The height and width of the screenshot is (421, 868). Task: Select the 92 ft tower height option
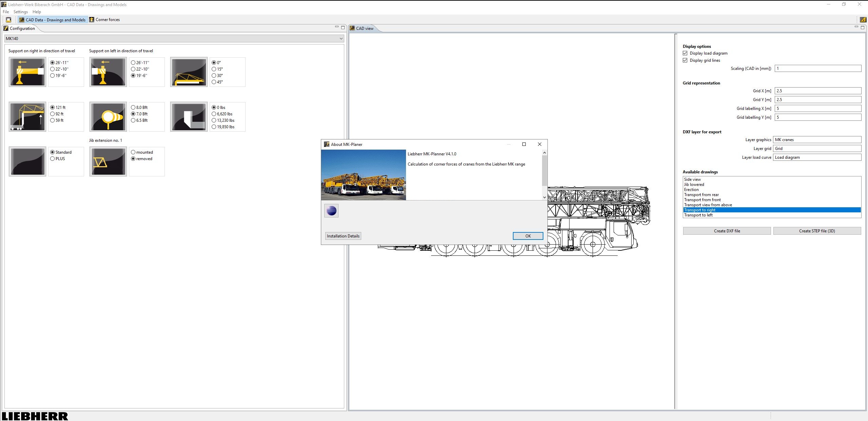click(x=52, y=114)
